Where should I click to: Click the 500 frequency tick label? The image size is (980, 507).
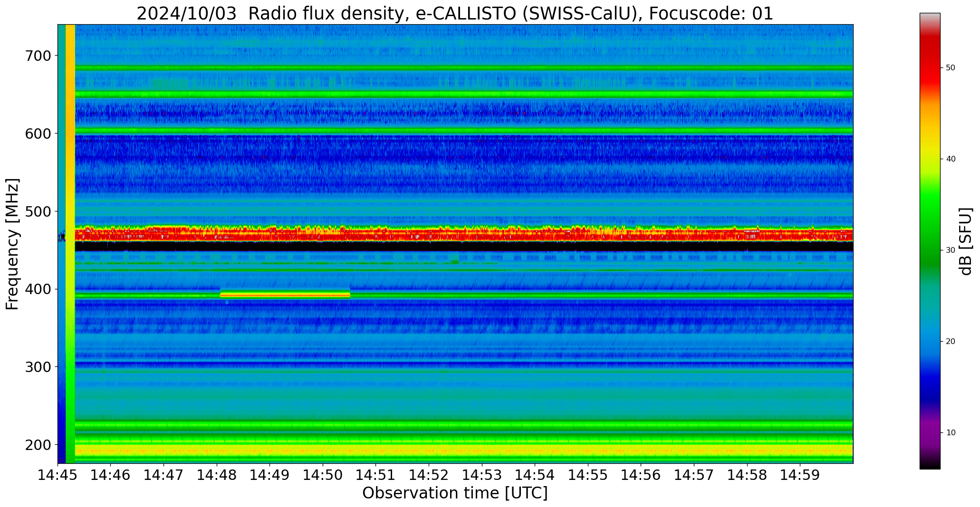tap(37, 211)
